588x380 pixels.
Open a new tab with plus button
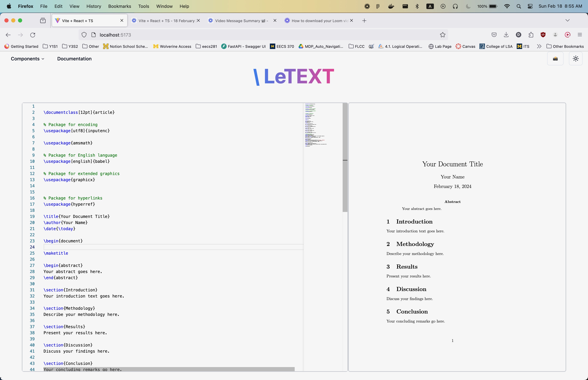coord(364,21)
